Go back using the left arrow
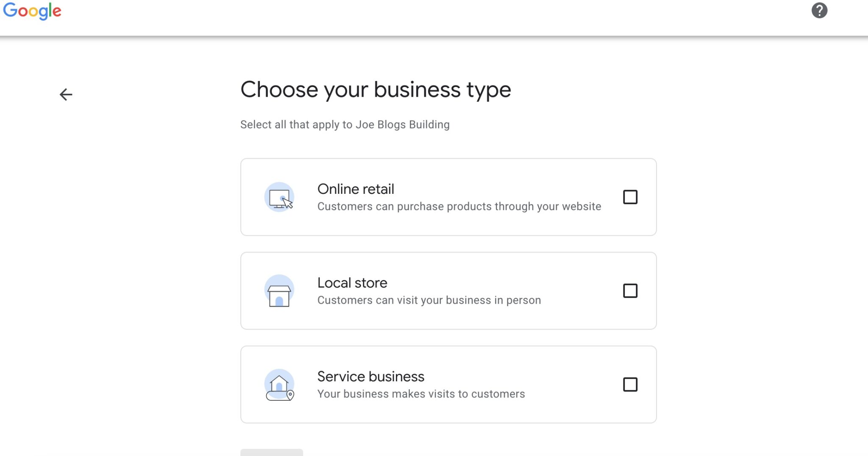The image size is (868, 456). 66,94
